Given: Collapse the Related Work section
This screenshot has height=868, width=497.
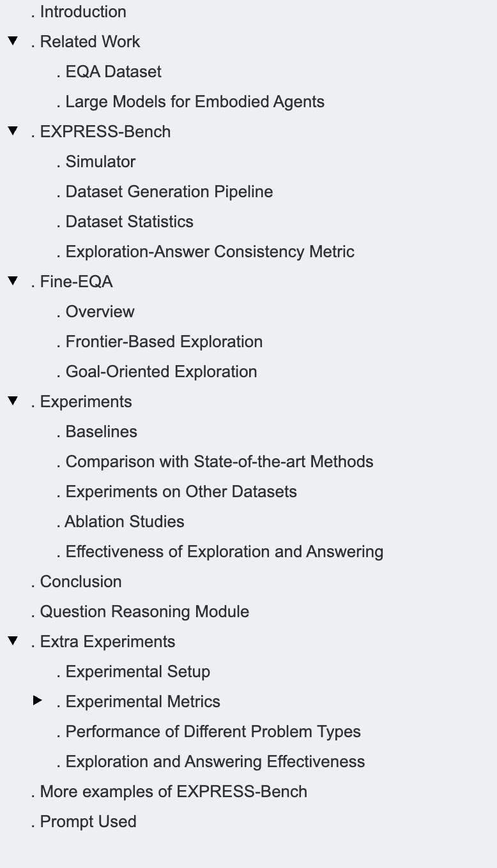Looking at the screenshot, I should pyautogui.click(x=12, y=41).
